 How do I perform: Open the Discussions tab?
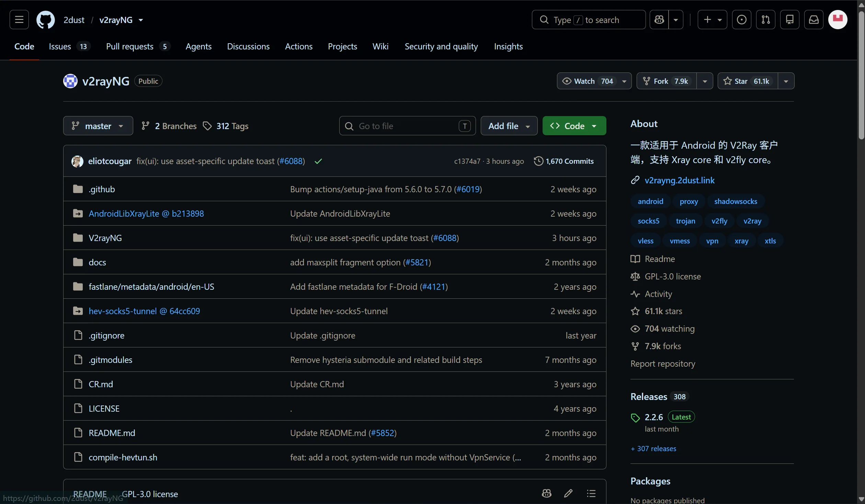(248, 46)
